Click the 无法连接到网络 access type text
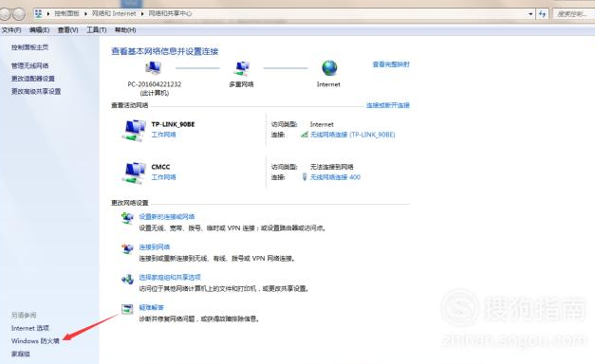The height and width of the screenshot is (364, 595). coord(331,167)
